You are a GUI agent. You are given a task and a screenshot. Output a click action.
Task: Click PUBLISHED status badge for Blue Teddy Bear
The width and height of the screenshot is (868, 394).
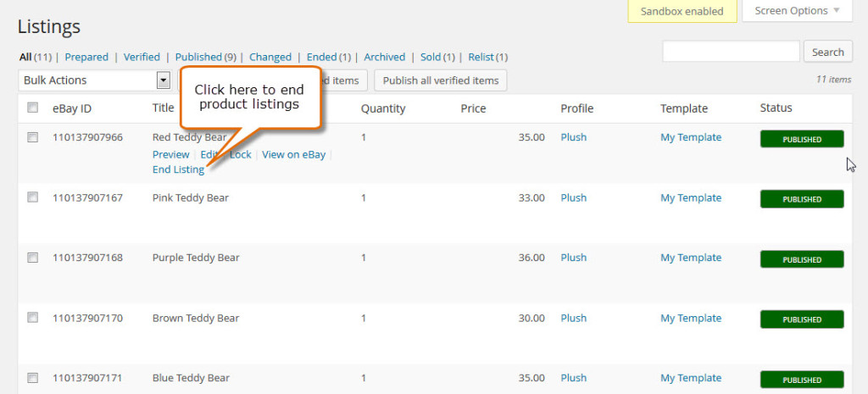click(x=802, y=380)
